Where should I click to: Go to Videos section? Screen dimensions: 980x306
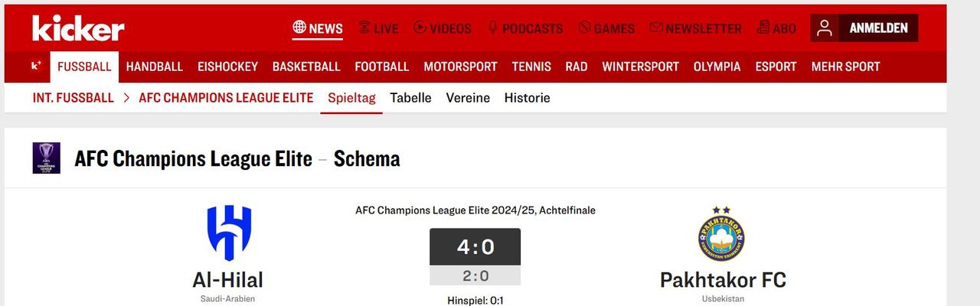click(443, 28)
